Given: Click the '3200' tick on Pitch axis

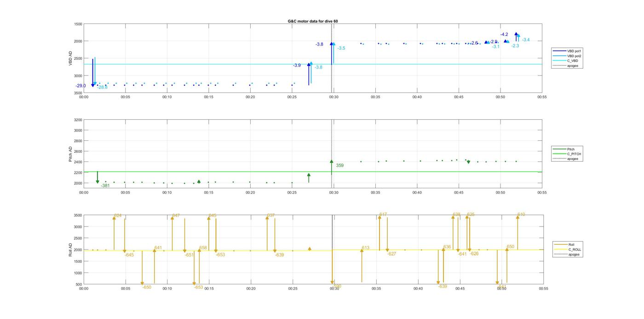Looking at the screenshot, I should click(77, 120).
